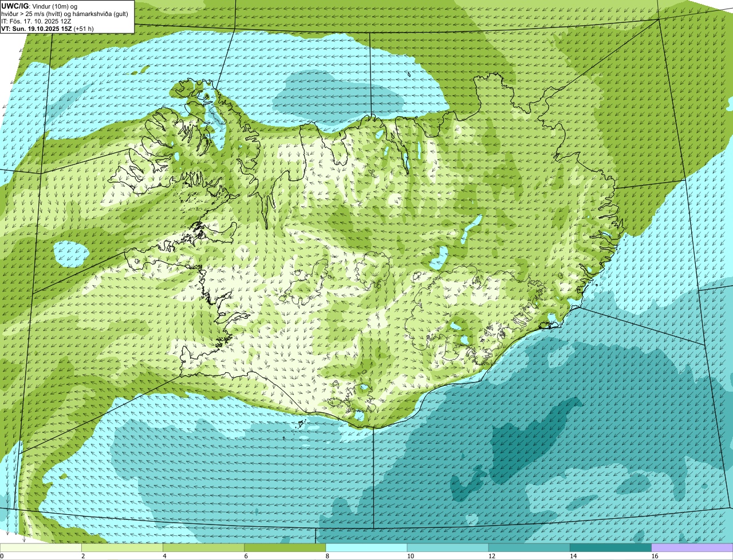
Task: Click the legend label '16'
Action: point(655,556)
